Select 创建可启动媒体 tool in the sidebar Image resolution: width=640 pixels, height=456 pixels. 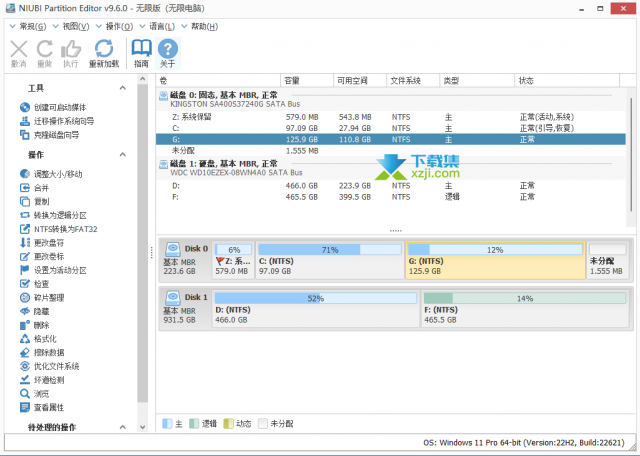[x=53, y=107]
